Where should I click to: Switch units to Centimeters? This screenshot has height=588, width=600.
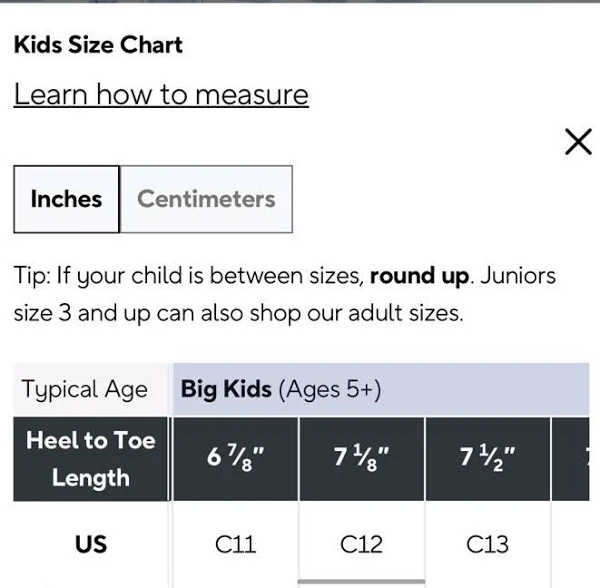point(206,199)
